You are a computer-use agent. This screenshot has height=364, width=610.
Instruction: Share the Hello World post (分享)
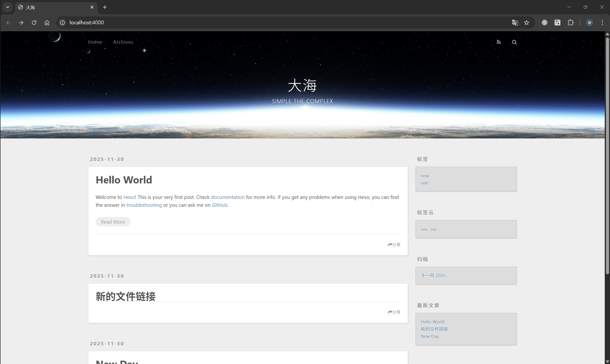394,245
